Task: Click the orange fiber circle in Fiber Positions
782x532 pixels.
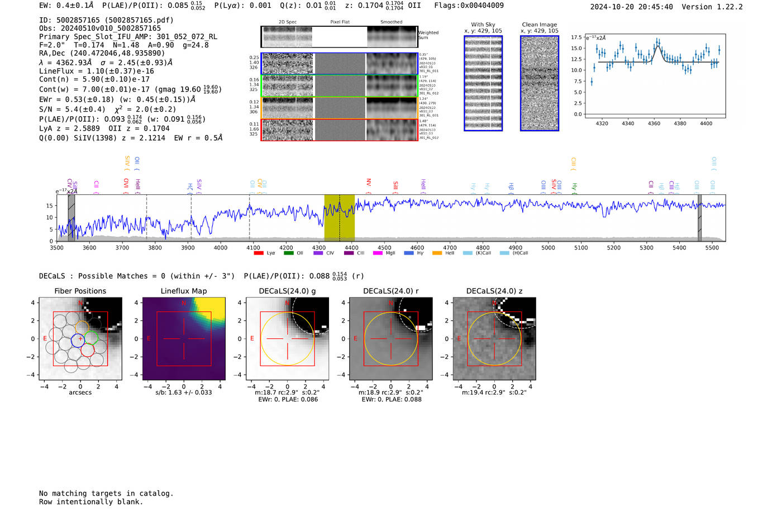Action: coord(82,328)
